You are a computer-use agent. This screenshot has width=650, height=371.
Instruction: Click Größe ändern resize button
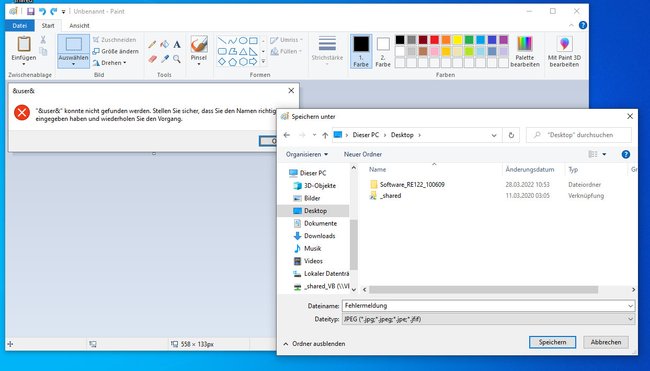tap(116, 51)
